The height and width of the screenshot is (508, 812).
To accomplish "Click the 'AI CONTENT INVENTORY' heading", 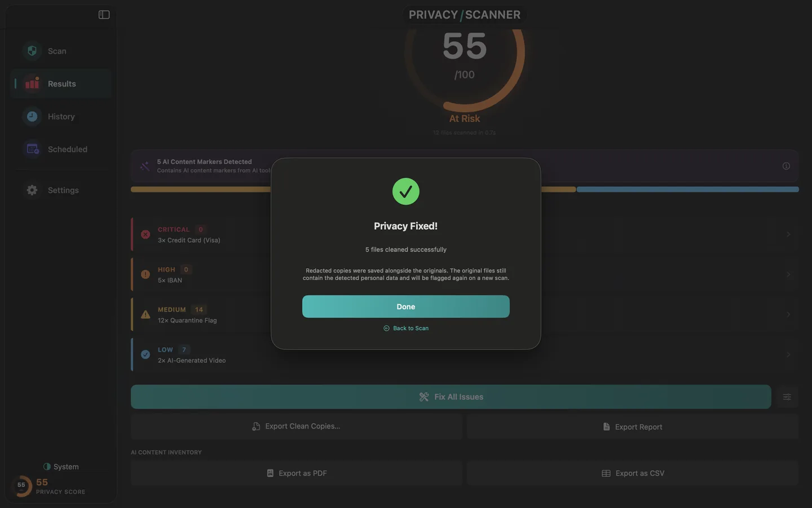I will coord(166,452).
